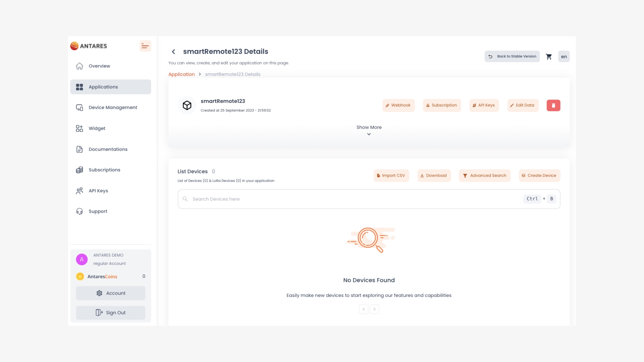Open Device Management in the sidebar

(x=113, y=108)
